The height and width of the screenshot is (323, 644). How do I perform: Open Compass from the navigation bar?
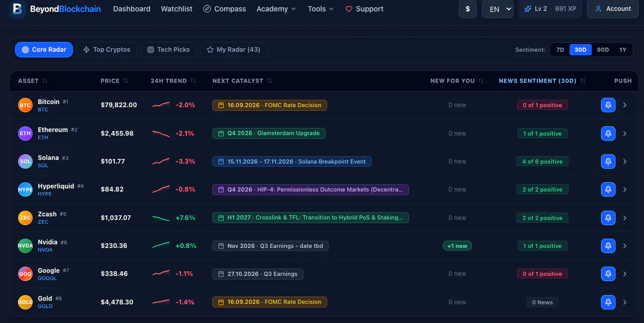225,9
